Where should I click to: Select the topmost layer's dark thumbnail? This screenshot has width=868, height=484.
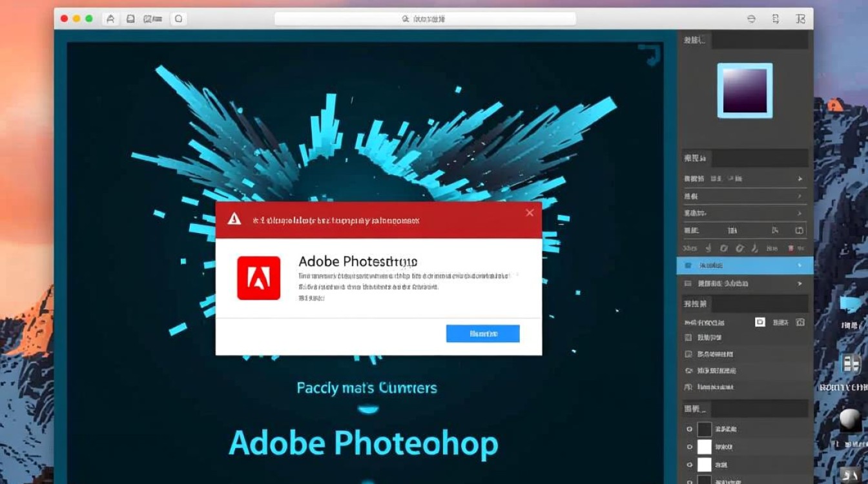pyautogui.click(x=704, y=429)
